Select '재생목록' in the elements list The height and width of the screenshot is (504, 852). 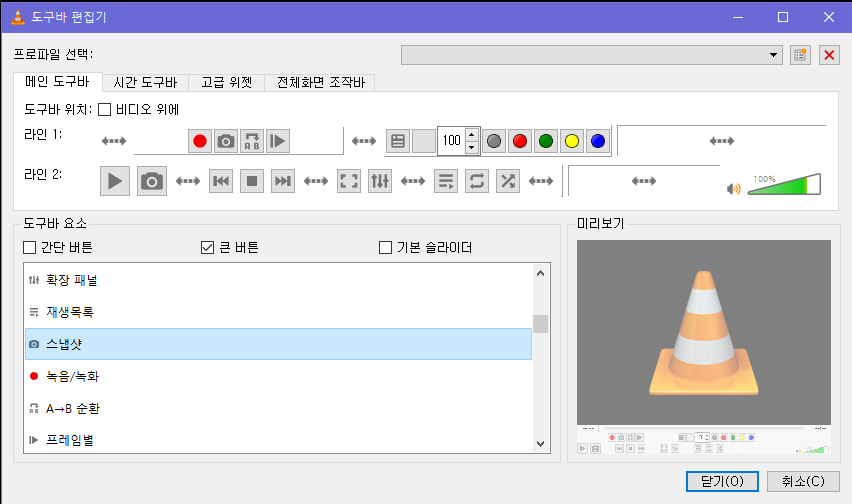pos(278,312)
